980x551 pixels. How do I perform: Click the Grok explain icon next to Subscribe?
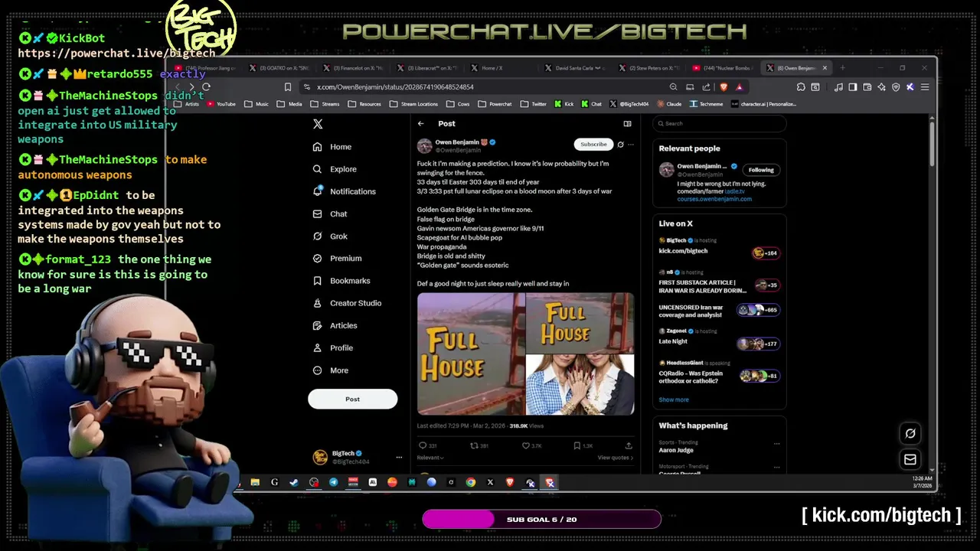[x=620, y=144]
